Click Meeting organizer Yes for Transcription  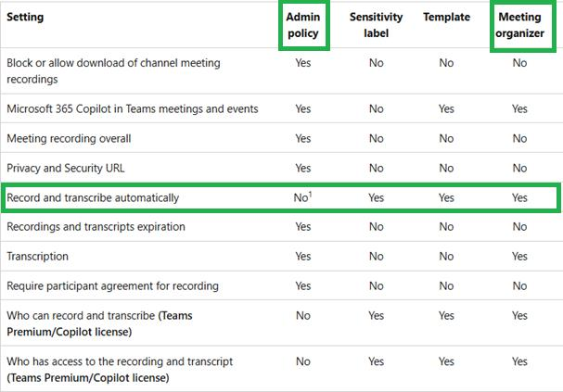519,256
